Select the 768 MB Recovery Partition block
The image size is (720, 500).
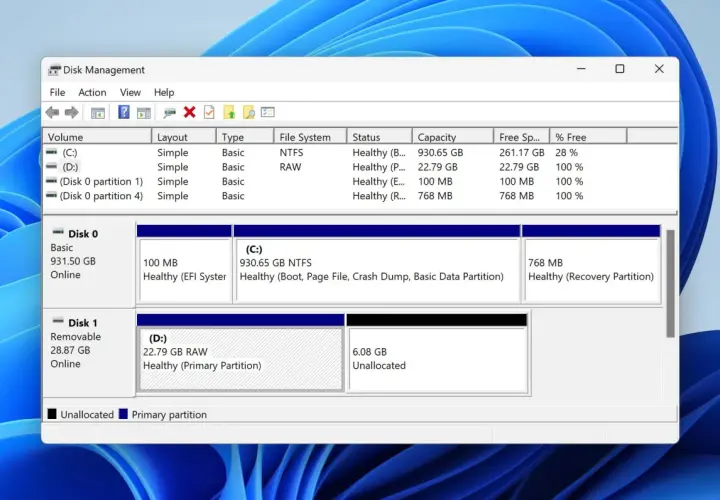[591, 264]
